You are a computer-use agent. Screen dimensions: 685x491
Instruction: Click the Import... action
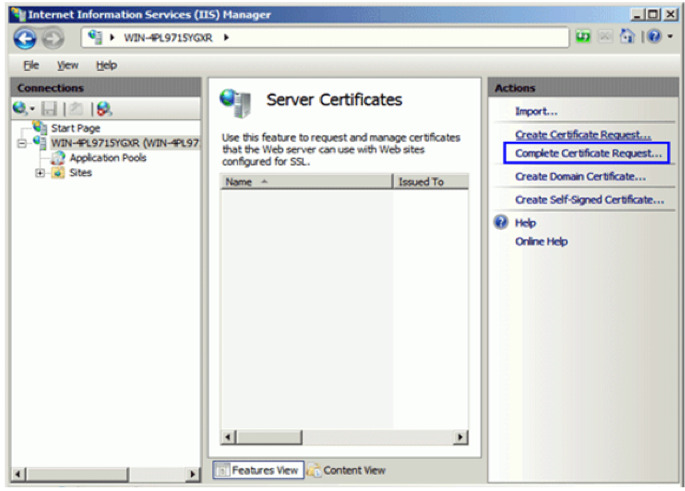536,111
